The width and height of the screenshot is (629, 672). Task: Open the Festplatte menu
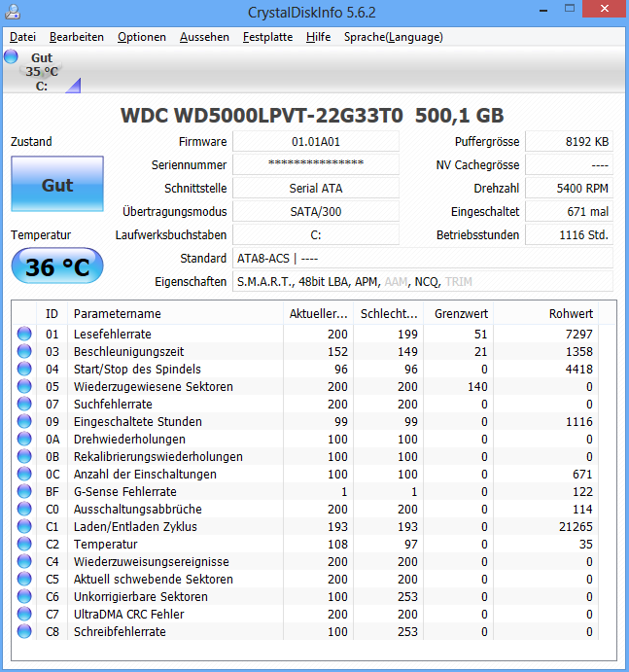click(267, 37)
